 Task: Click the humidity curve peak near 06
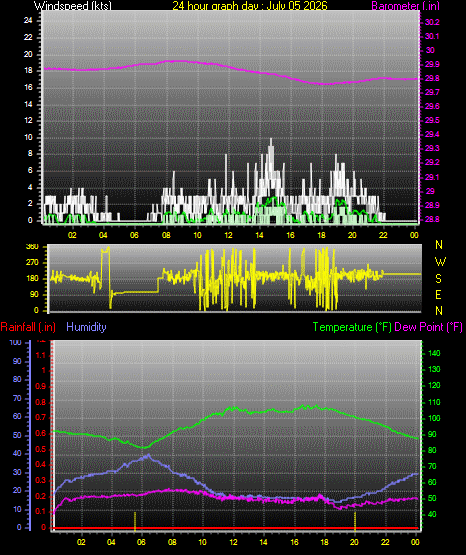pos(148,455)
